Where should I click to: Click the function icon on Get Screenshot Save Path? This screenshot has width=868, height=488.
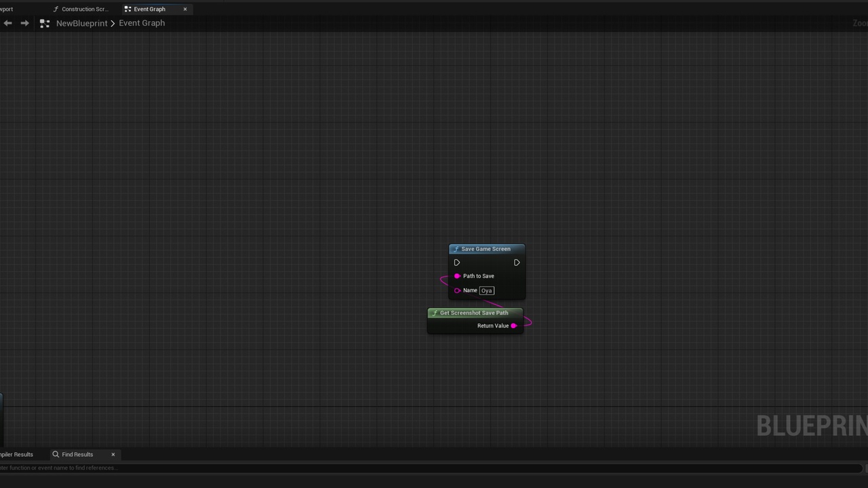(435, 313)
